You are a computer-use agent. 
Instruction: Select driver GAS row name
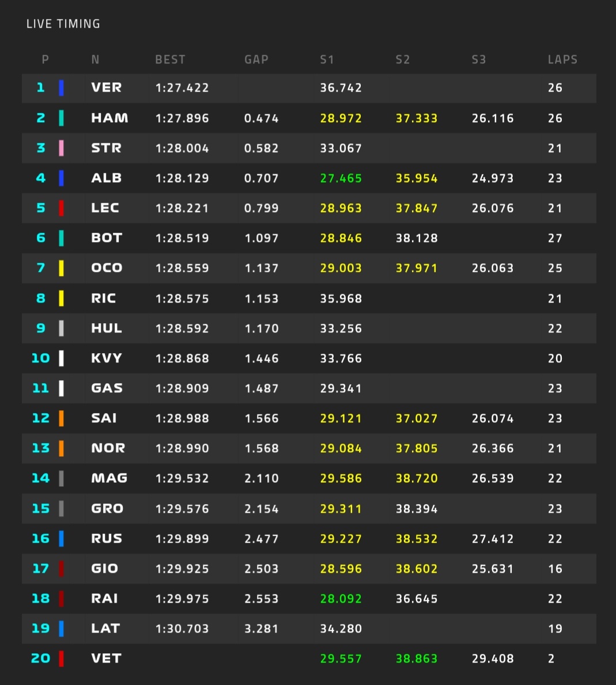[107, 388]
